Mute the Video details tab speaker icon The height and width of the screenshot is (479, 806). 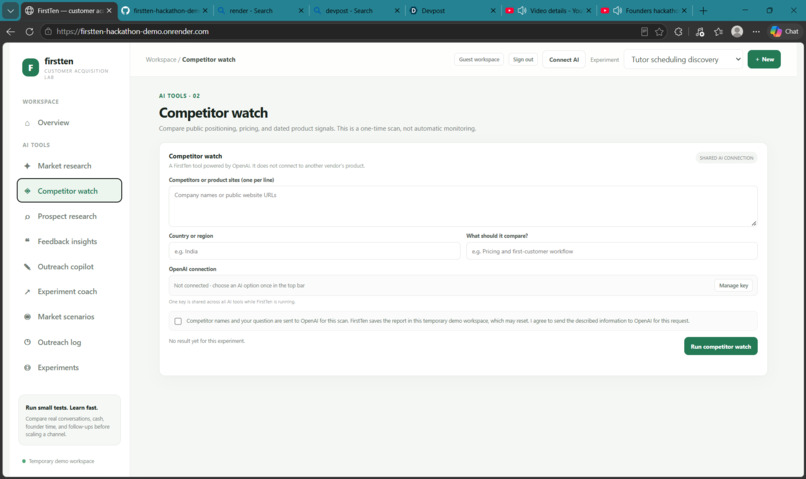522,10
